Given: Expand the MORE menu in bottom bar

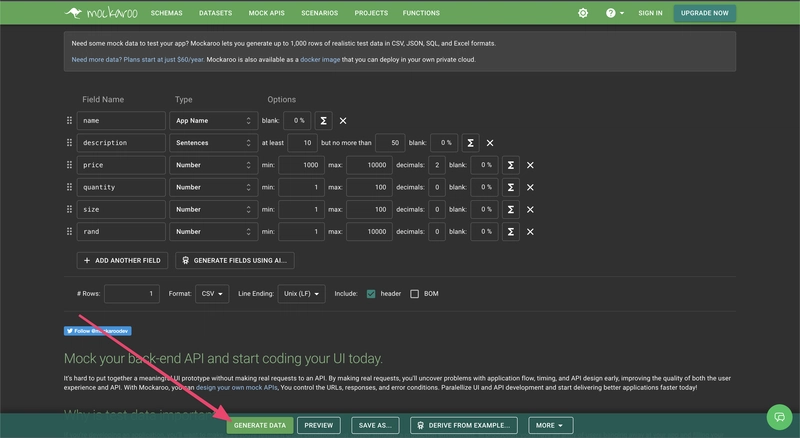Looking at the screenshot, I should [x=551, y=425].
